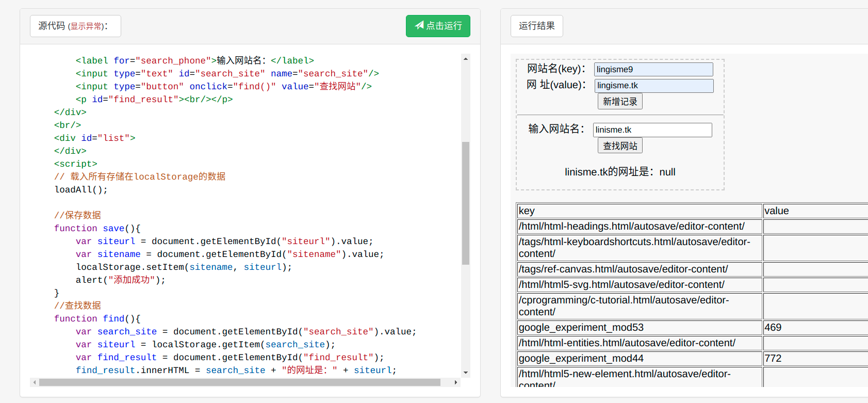
Task: Click the 'function save(){' code line
Action: [97, 228]
